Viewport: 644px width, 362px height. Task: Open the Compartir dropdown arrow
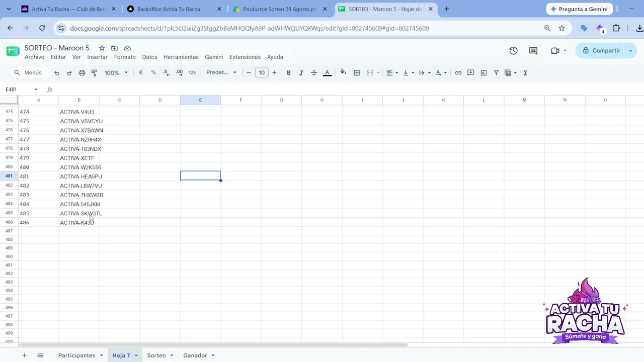631,51
